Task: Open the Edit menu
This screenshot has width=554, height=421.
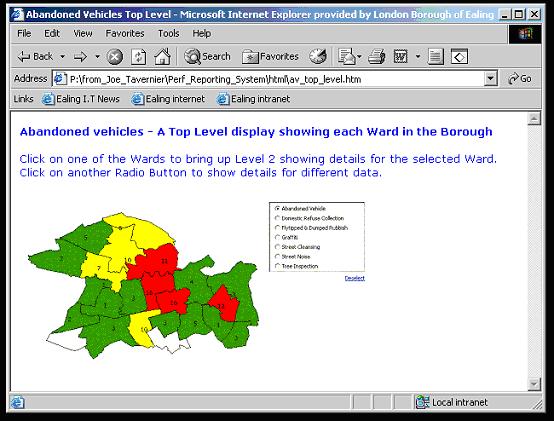Action: (52, 34)
